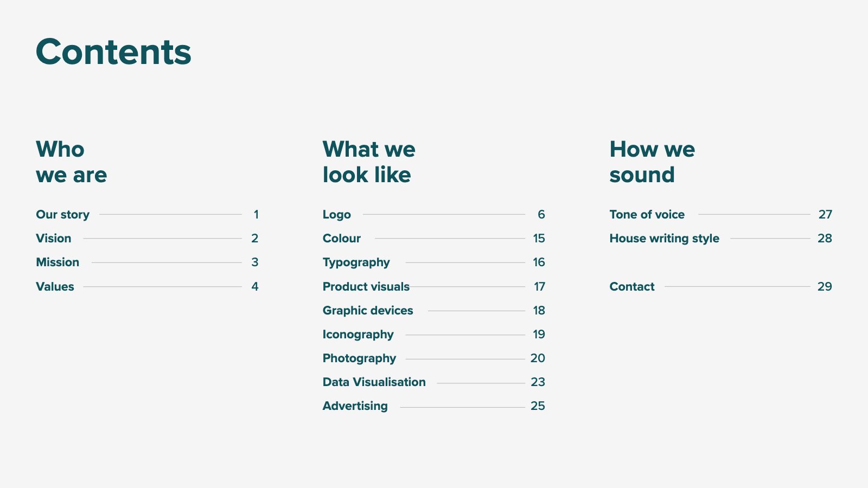Select the Product visuals entry
Image resolution: width=868 pixels, height=488 pixels.
(x=434, y=286)
